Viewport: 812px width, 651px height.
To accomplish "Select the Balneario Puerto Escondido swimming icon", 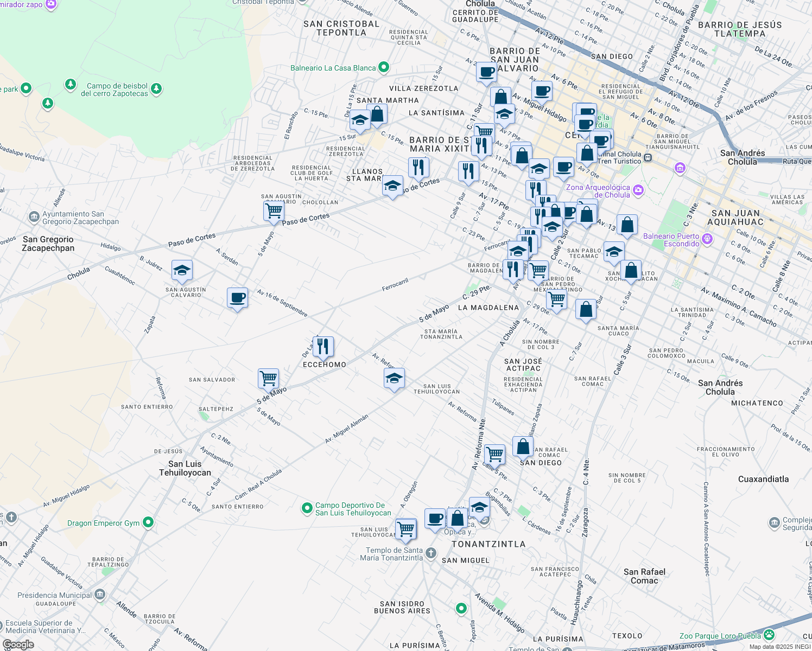I will [707, 239].
